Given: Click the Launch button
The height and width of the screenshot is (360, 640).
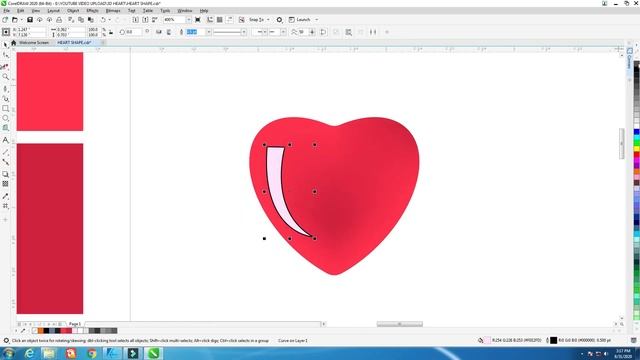Looking at the screenshot, I should pos(300,20).
